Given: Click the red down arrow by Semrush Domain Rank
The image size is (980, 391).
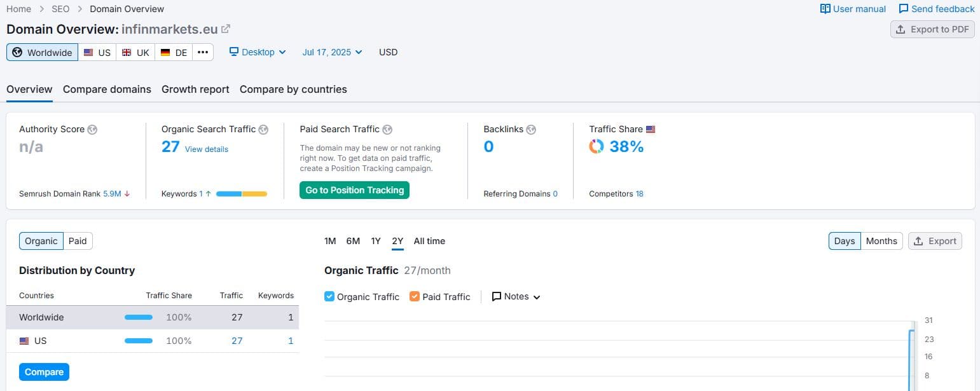Looking at the screenshot, I should (127, 194).
